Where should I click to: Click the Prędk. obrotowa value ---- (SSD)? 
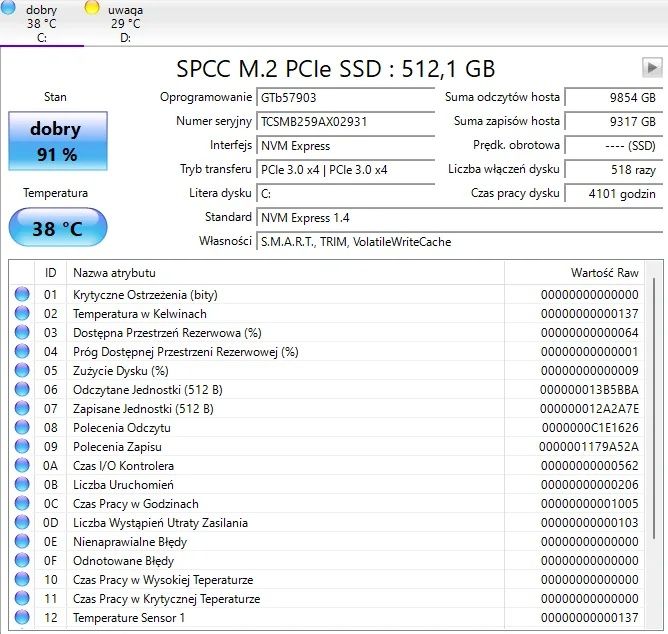[x=614, y=146]
